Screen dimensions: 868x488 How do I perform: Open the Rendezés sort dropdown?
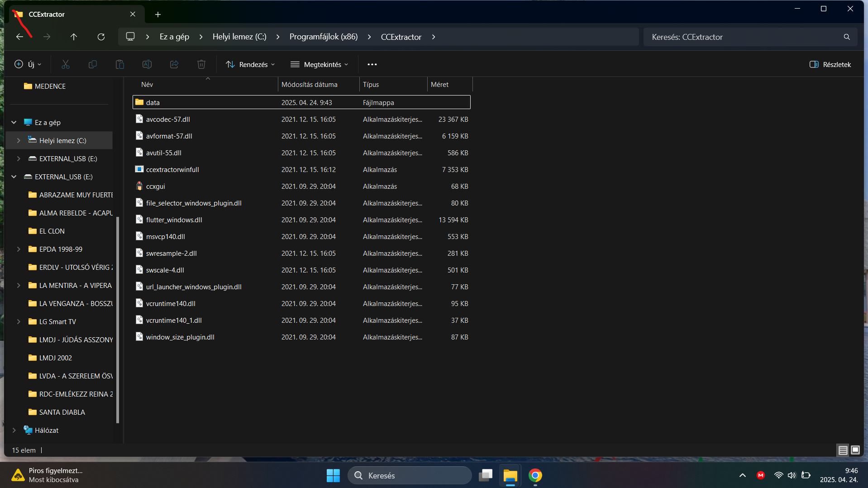[x=250, y=64]
